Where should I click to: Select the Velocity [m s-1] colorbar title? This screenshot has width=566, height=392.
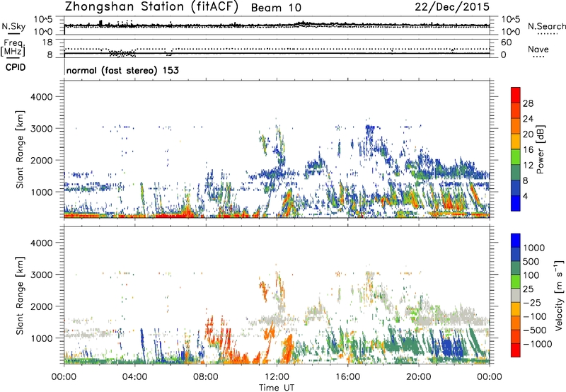pos(559,295)
